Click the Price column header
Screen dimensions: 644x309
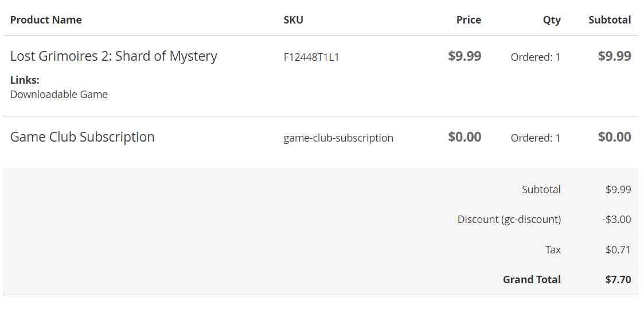coord(469,20)
